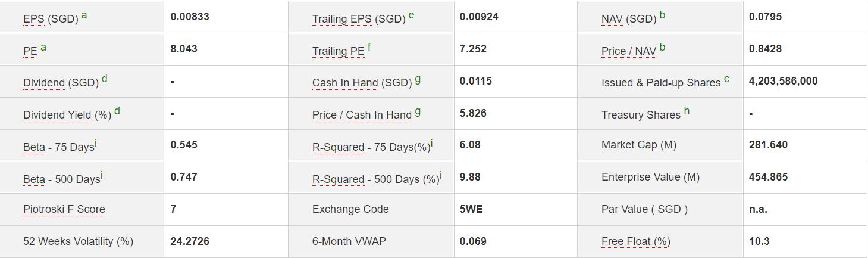Select the issued shares figure 4,203,586,000

click(x=783, y=81)
